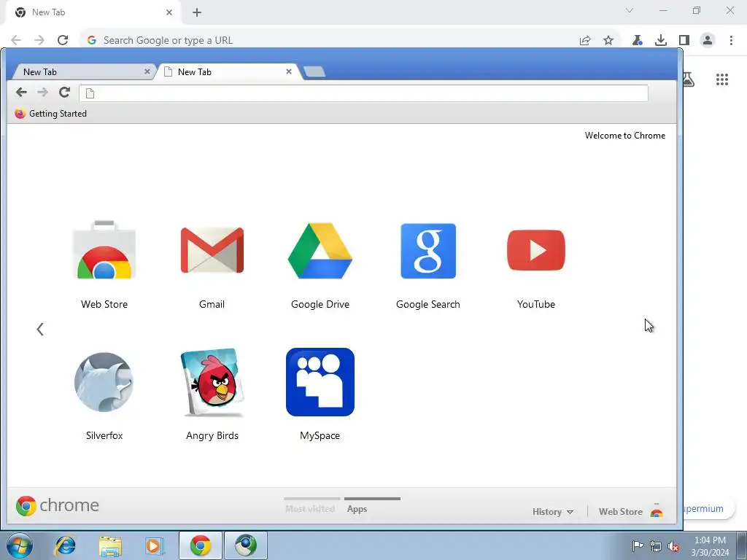Screen dimensions: 747x560
Task: Open Chrome Labs flask in toolbar
Action: [637, 41]
